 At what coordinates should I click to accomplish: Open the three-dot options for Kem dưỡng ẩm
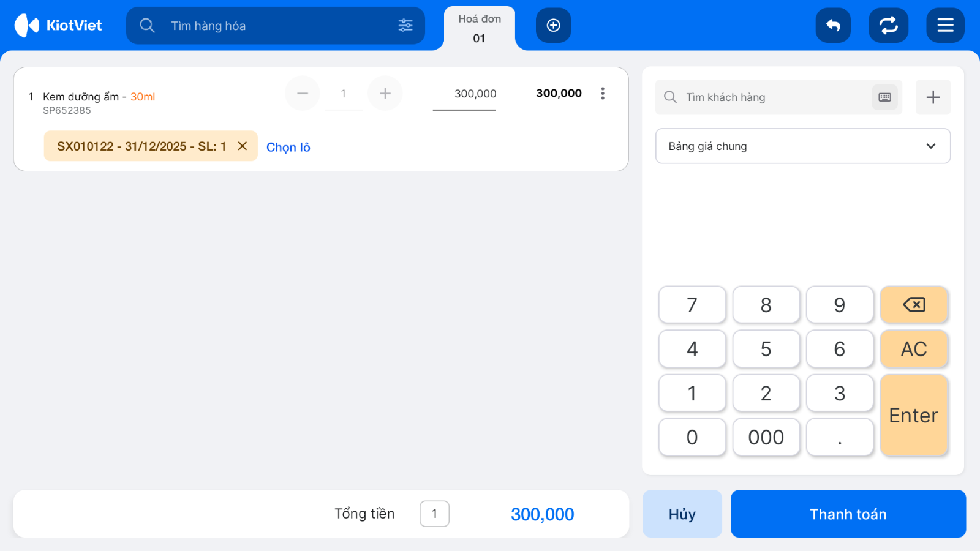(x=603, y=93)
